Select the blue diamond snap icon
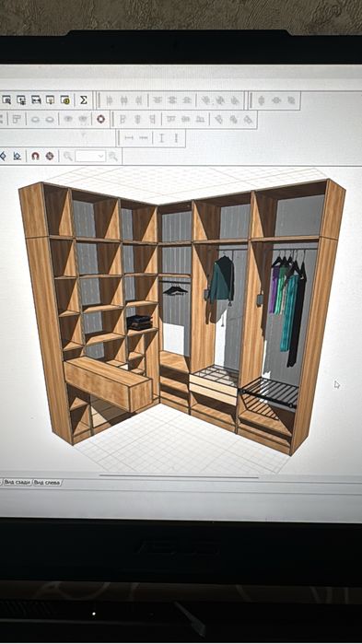The width and height of the screenshot is (362, 644). (3, 156)
